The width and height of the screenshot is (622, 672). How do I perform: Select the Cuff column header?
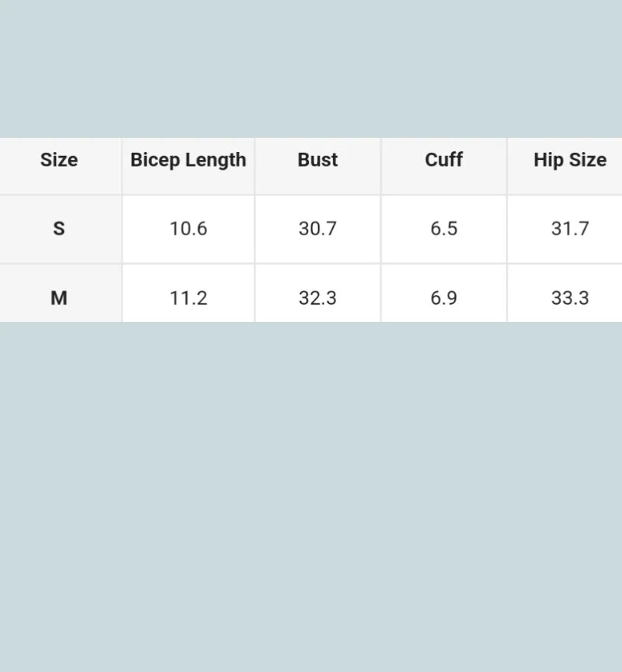click(x=443, y=160)
